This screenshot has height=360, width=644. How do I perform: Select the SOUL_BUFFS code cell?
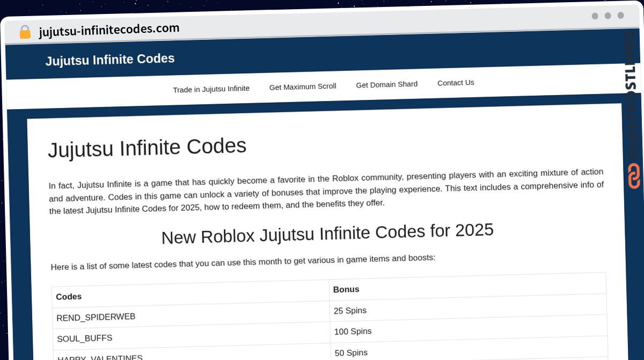tap(192, 336)
